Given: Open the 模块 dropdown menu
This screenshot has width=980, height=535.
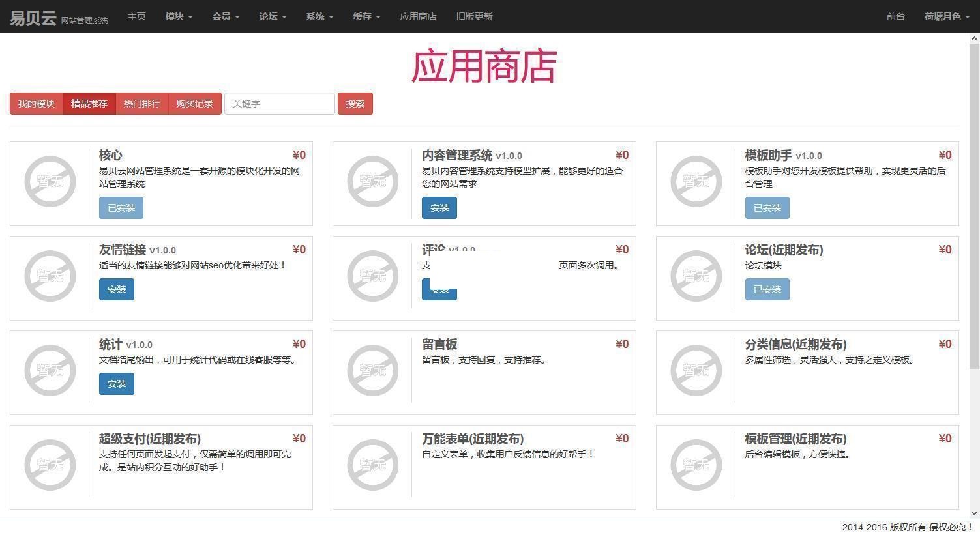Looking at the screenshot, I should click(x=179, y=16).
